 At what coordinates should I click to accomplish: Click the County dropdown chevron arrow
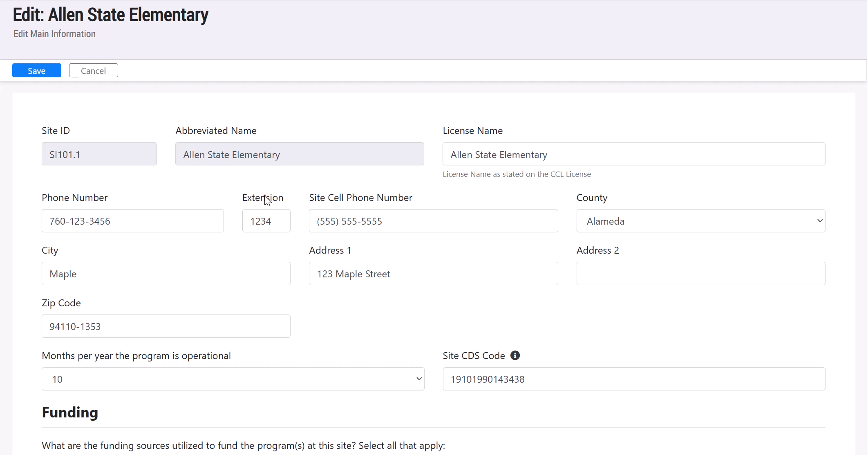tap(819, 221)
